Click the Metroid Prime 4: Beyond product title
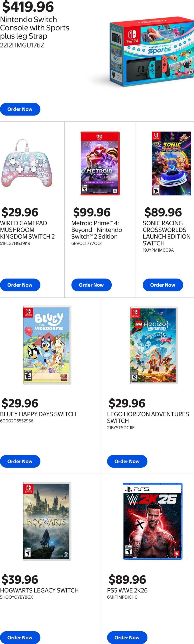This screenshot has height=644, width=194. (96, 230)
